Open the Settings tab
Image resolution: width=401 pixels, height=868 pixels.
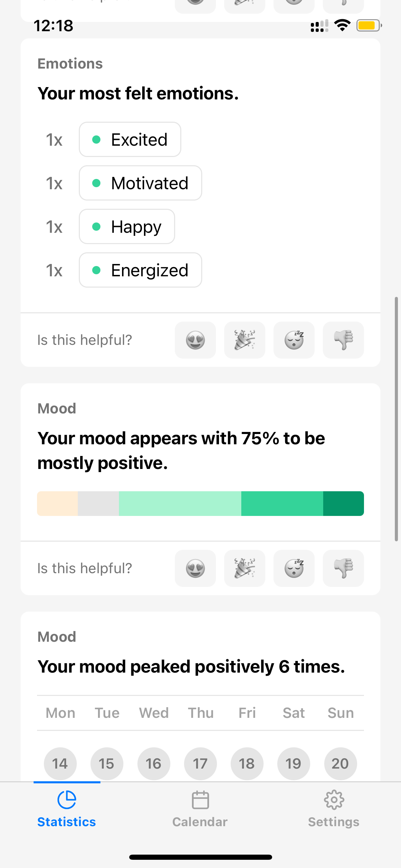pyautogui.click(x=334, y=809)
